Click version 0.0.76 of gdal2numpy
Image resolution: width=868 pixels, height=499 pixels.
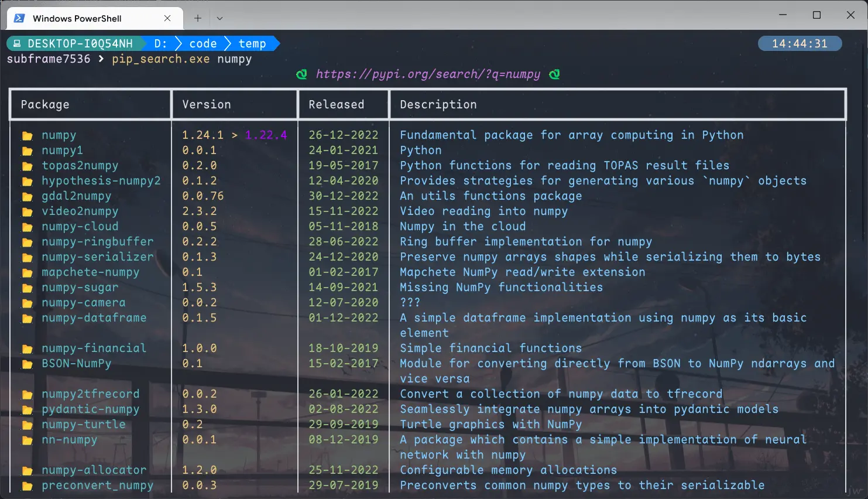tap(203, 196)
